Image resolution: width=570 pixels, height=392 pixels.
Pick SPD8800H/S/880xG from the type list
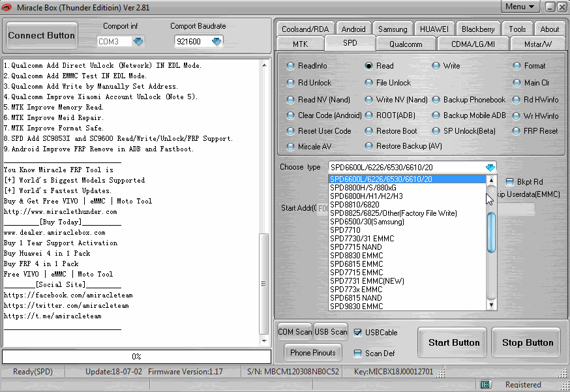tap(407, 188)
